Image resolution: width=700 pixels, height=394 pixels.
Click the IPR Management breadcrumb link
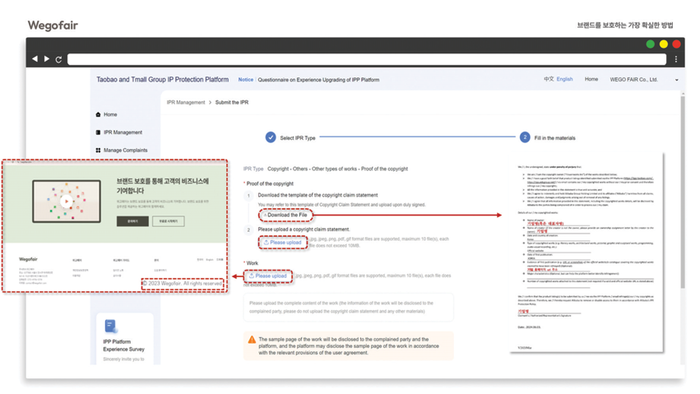tap(186, 103)
